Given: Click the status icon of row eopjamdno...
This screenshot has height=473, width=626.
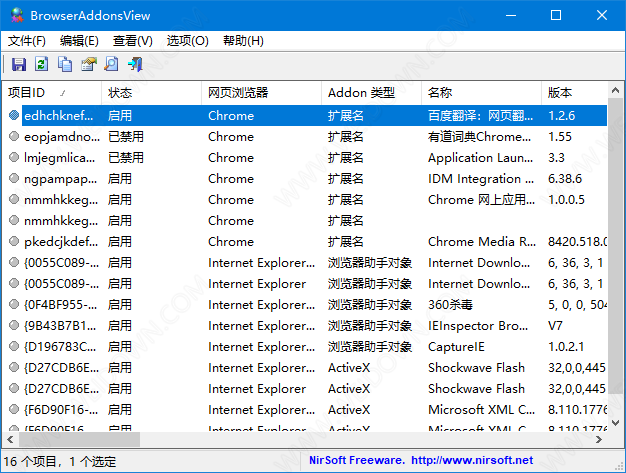Looking at the screenshot, I should pos(14,137).
